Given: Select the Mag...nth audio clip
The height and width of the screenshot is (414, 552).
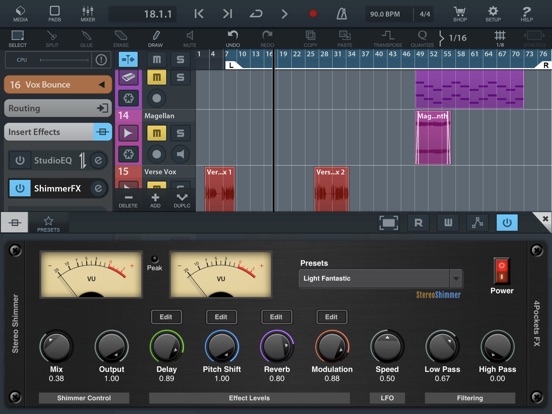Looking at the screenshot, I should [x=433, y=138].
